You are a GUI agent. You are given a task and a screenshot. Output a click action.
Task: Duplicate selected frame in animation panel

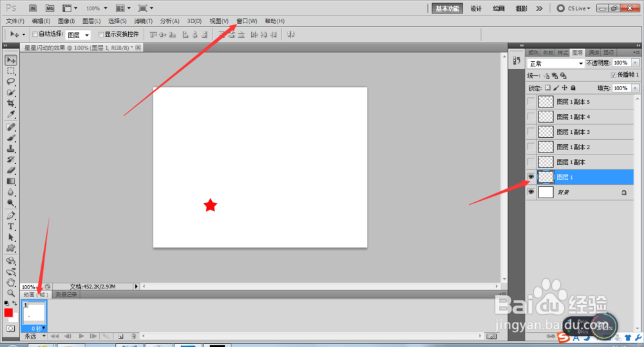point(121,336)
